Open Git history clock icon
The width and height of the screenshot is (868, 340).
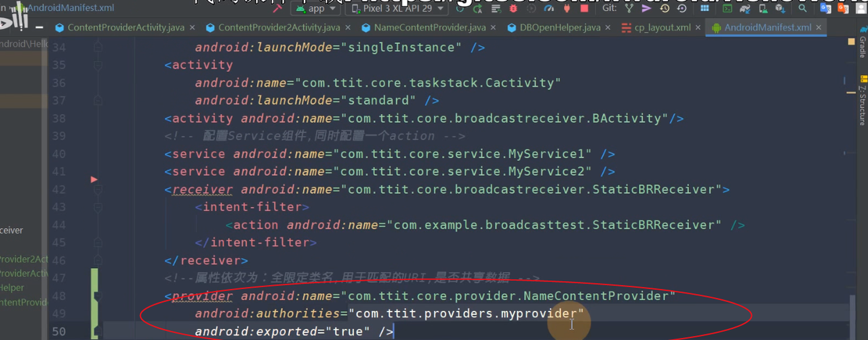click(x=664, y=9)
